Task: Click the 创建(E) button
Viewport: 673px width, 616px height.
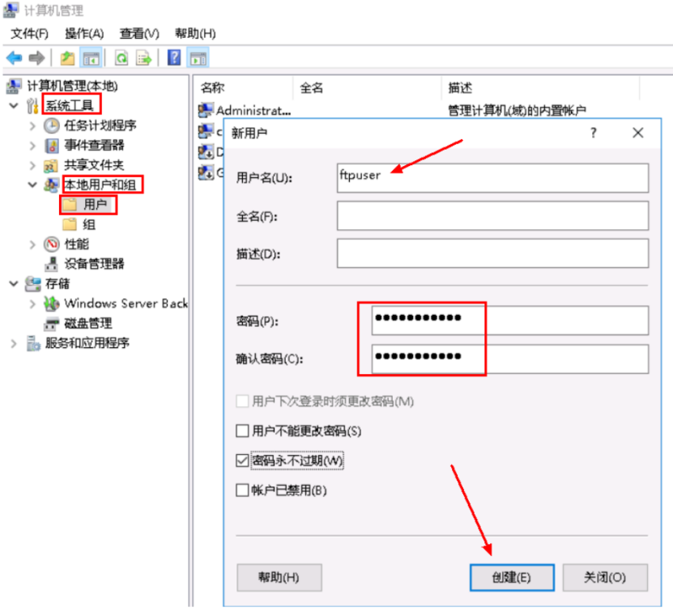Action: click(512, 577)
